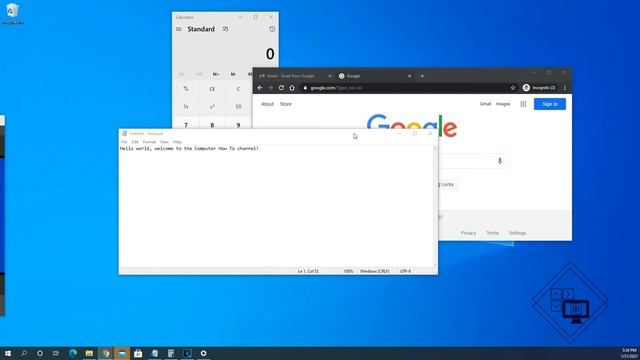Screen dimensions: 640x360
Task: Open the Windows Start menu
Action: [x=8, y=353]
